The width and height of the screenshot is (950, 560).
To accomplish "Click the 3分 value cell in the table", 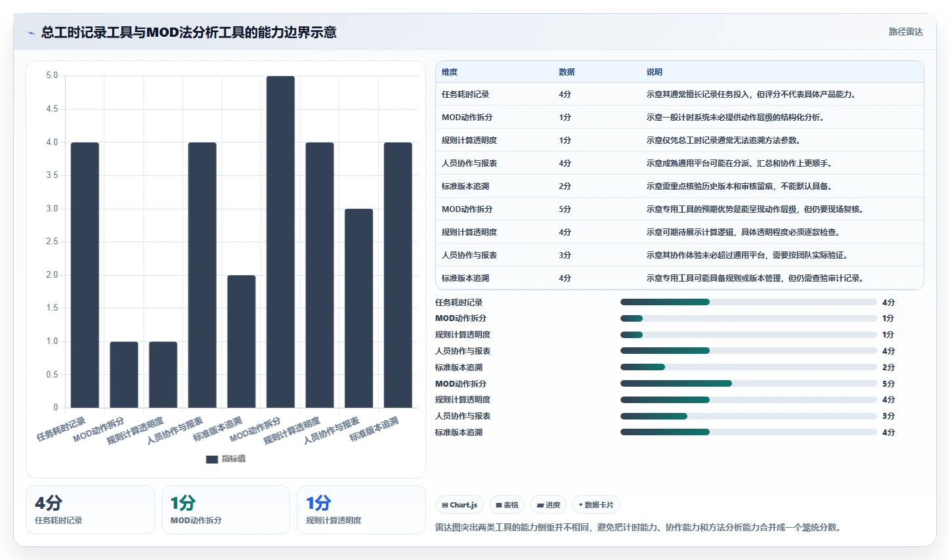I will click(x=565, y=255).
